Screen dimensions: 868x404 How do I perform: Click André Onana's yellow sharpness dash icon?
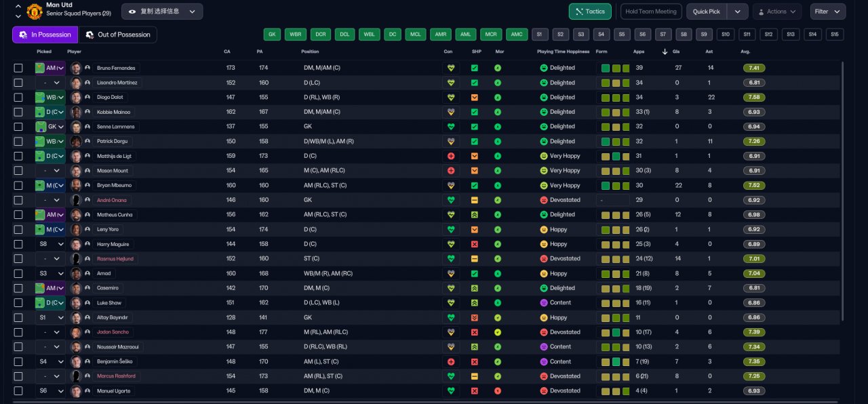coord(475,200)
